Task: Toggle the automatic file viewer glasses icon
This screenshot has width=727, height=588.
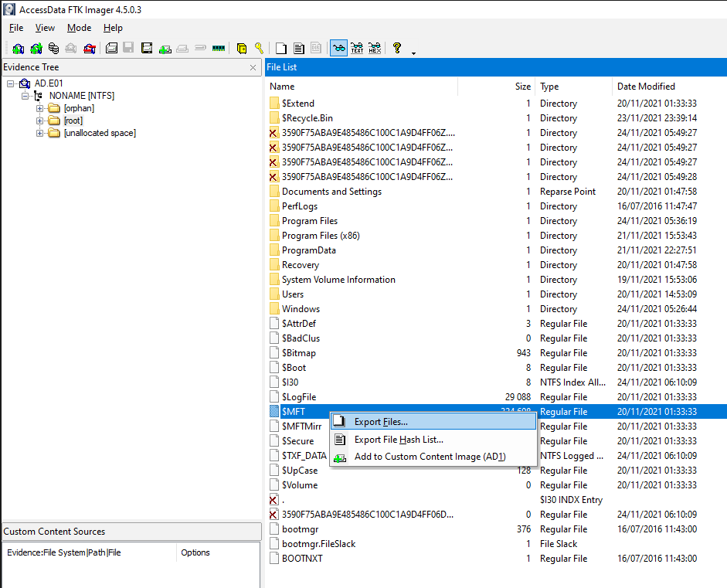Action: 338,48
